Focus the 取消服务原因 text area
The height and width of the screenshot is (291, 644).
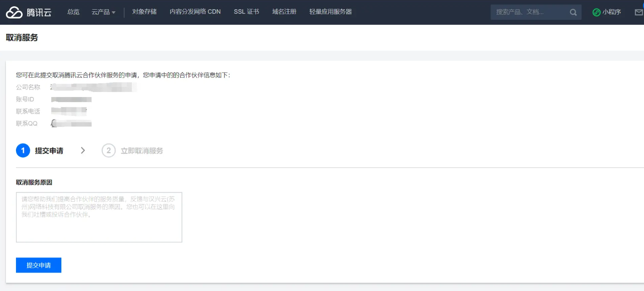tap(99, 217)
